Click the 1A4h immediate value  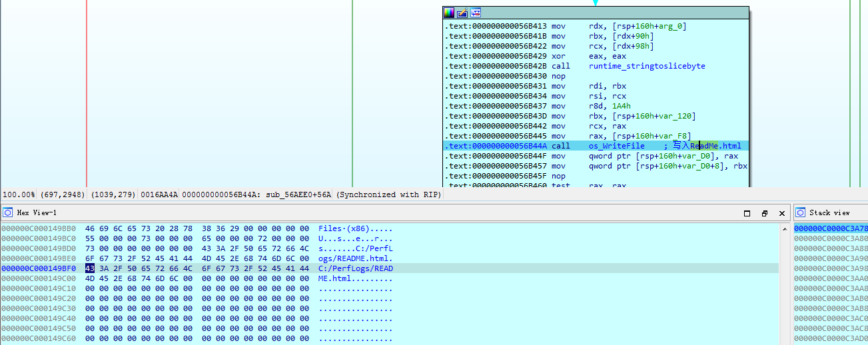[622, 106]
